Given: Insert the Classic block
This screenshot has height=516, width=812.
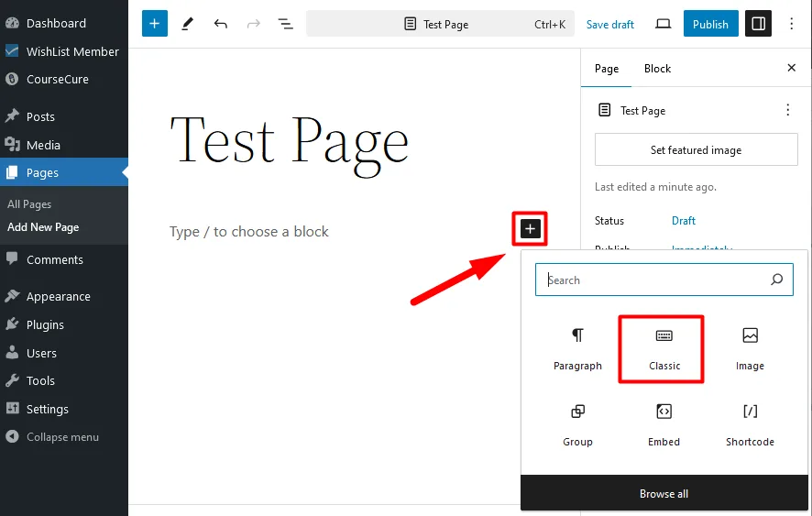Looking at the screenshot, I should (664, 348).
